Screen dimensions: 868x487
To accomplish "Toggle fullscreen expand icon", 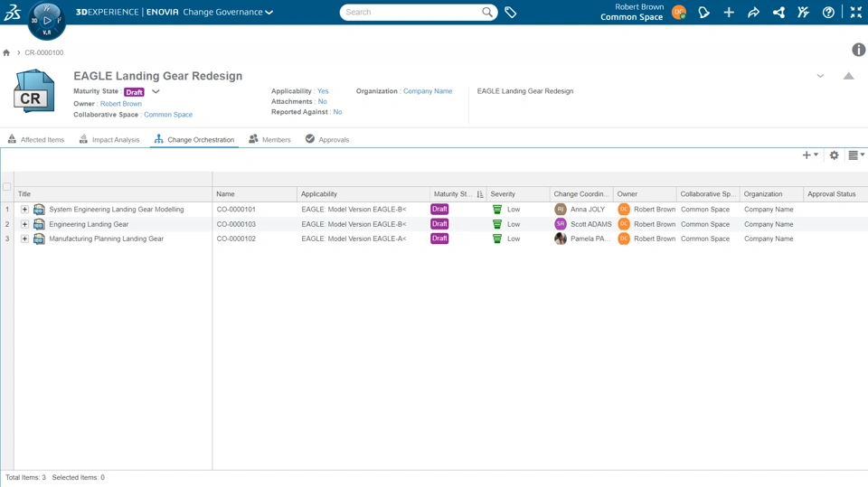I will [856, 12].
